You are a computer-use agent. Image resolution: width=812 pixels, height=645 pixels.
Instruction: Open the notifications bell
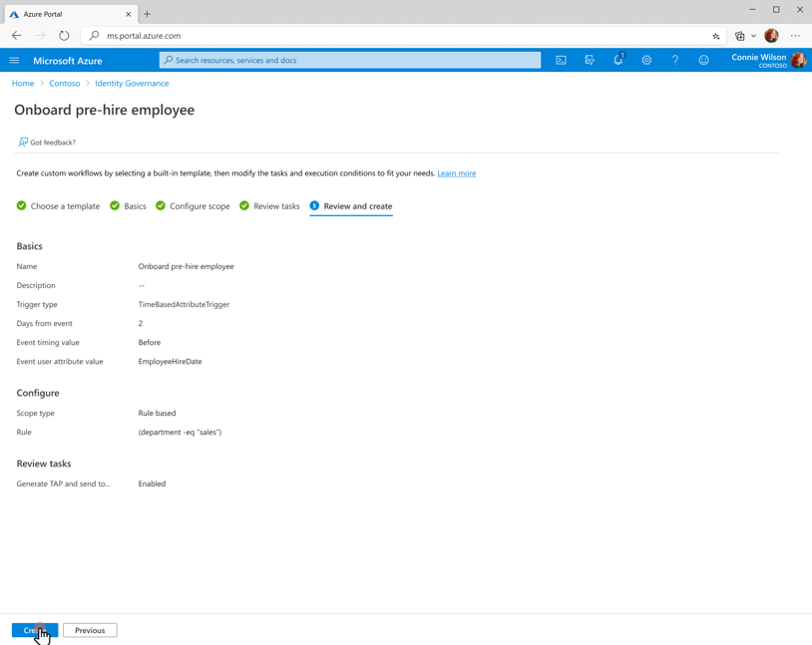(x=617, y=60)
